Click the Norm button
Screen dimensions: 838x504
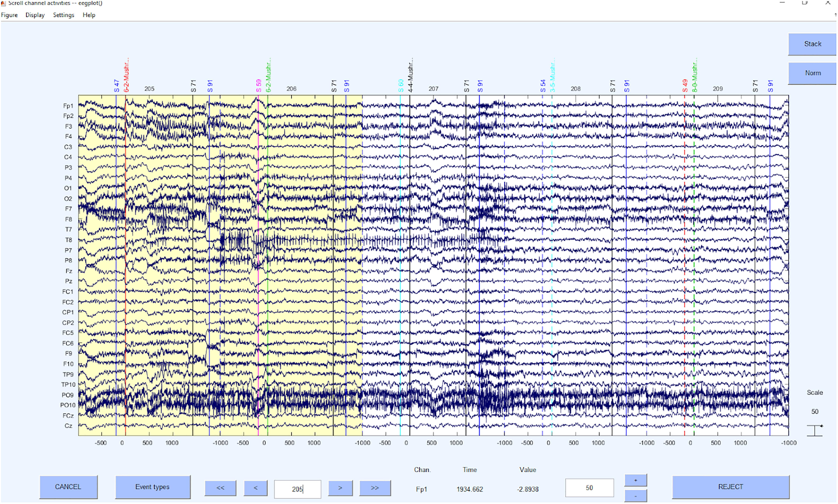tap(812, 73)
